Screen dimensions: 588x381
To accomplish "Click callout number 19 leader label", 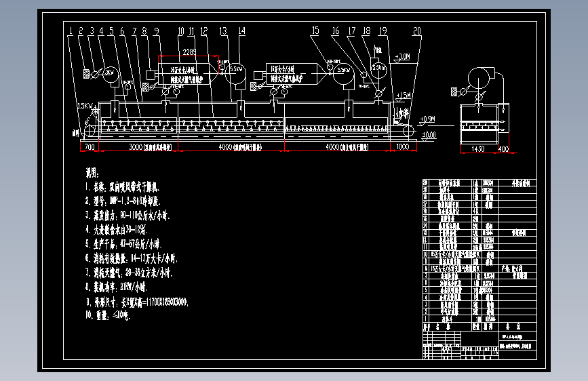I will (383, 31).
